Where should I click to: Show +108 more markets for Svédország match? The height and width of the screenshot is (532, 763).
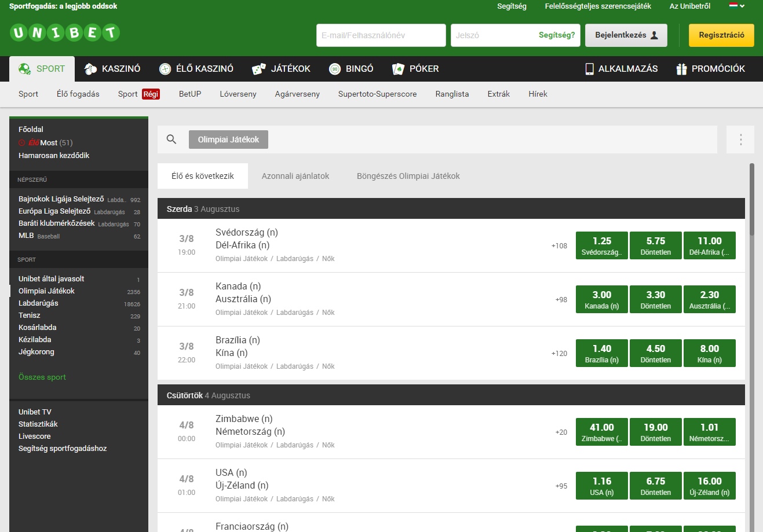coord(559,246)
